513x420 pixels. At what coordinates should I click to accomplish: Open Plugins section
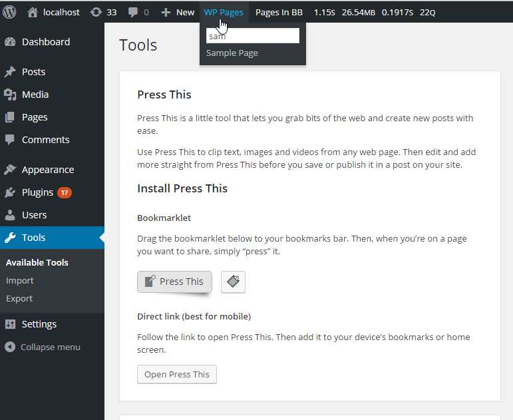pos(37,192)
